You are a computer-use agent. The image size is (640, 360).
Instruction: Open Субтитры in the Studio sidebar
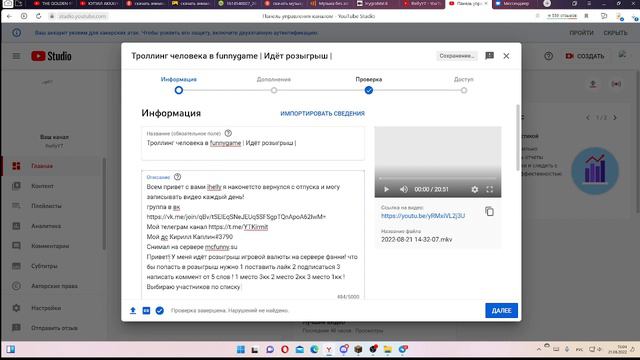pos(52,266)
